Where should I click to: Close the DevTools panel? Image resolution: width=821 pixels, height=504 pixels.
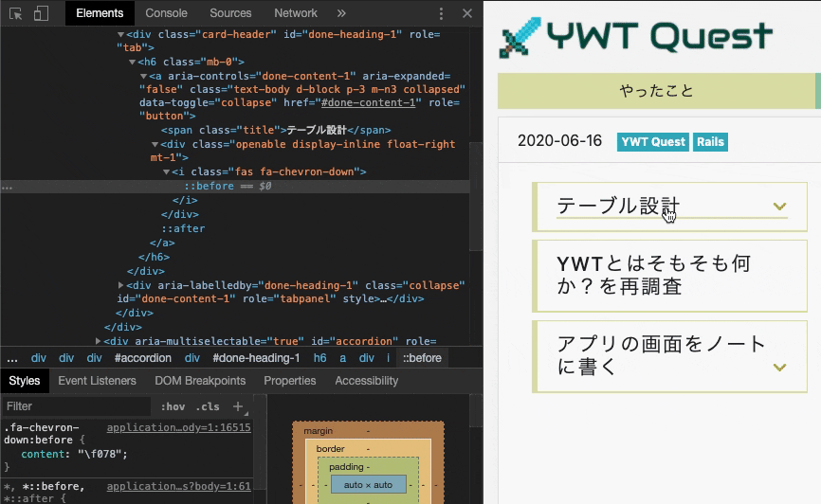(467, 13)
